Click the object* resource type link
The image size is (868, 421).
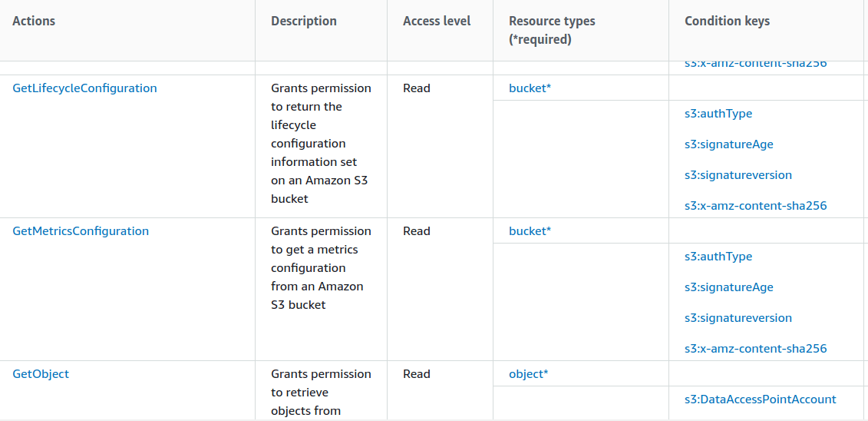(x=528, y=374)
